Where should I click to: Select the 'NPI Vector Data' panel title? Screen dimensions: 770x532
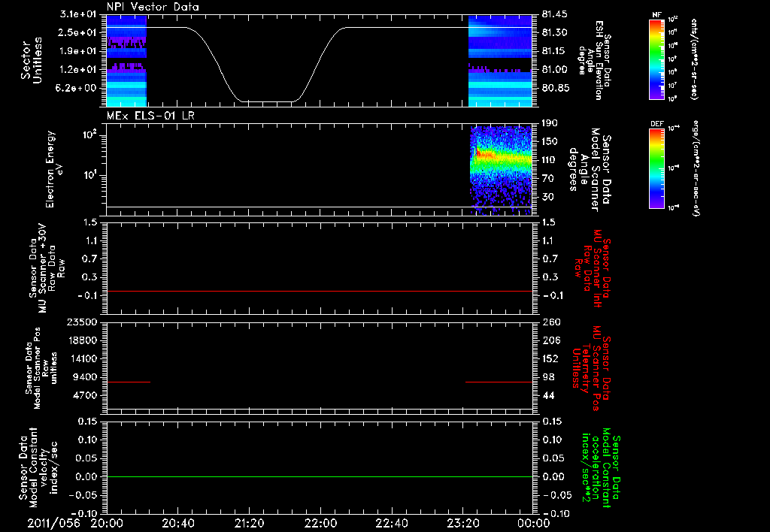pyautogui.click(x=153, y=7)
